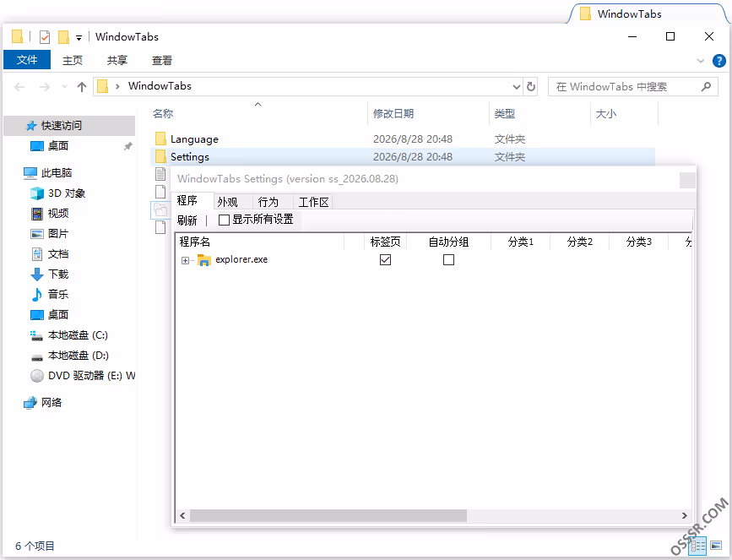Click the properties icon in quick access toolbar

(45, 37)
